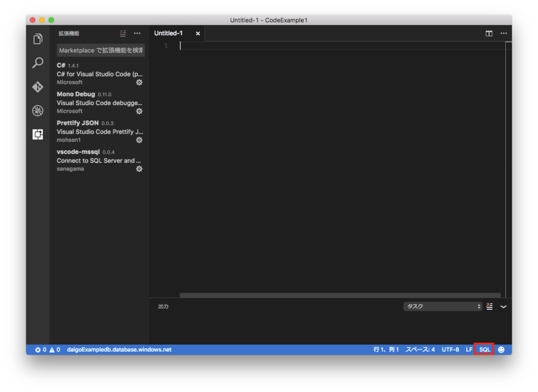Select the Mono Debug extension entry
Viewport: 538px width, 392px height.
pos(99,102)
